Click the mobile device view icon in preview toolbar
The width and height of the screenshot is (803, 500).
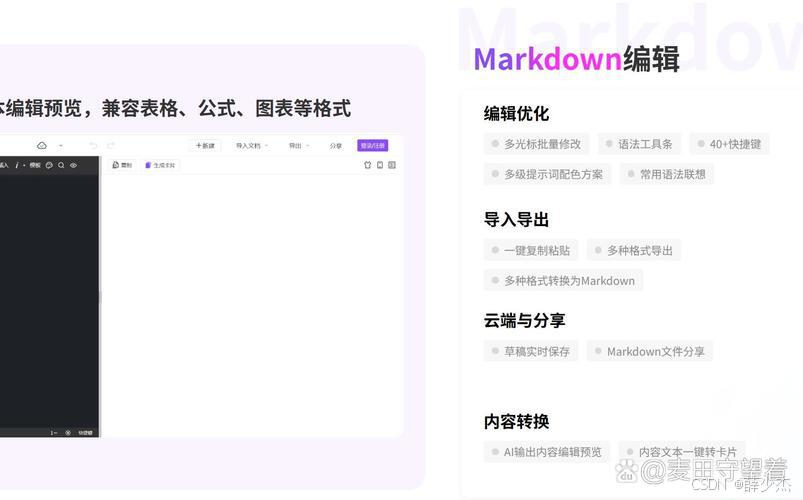click(x=380, y=165)
